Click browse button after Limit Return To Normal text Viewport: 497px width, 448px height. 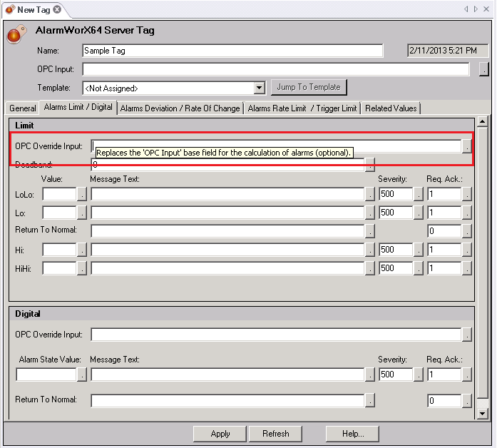pos(369,230)
